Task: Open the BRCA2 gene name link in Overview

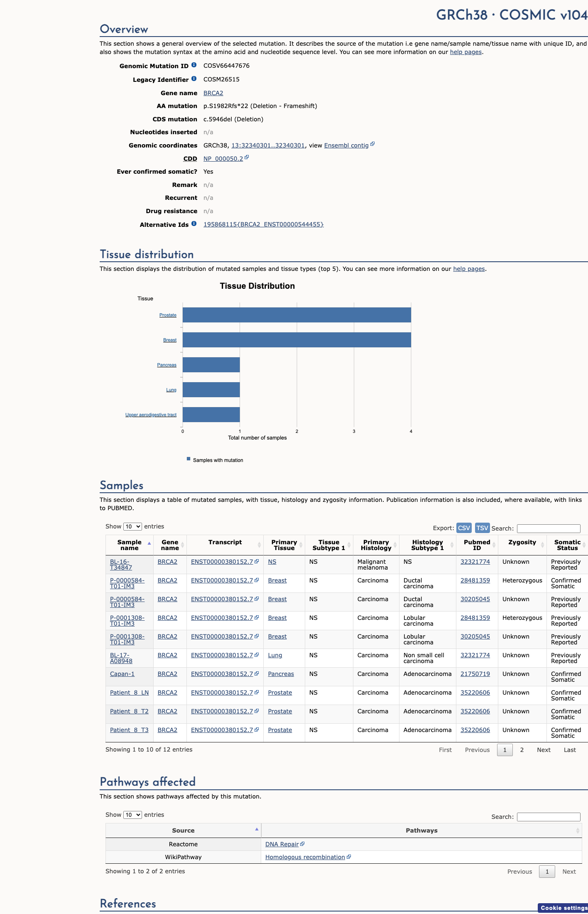Action: click(213, 93)
